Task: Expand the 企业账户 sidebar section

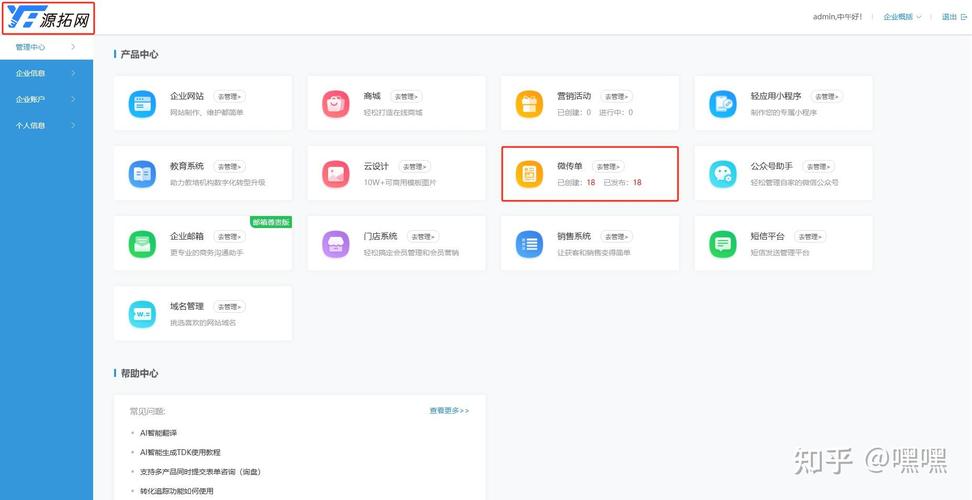Action: [45, 99]
